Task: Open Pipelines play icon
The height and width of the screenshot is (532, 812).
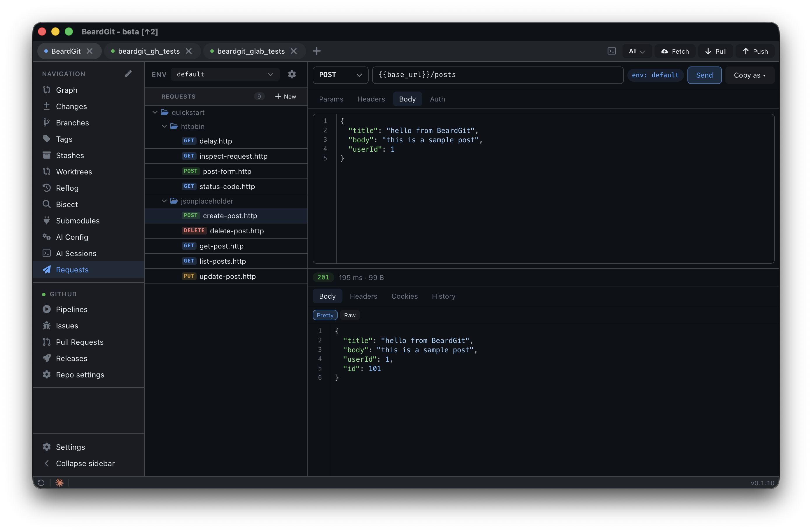Action: tap(47, 309)
